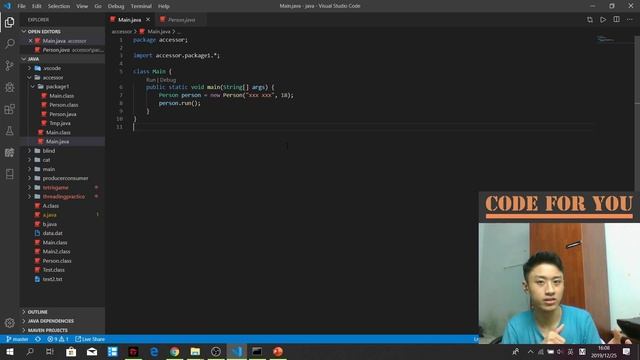Launch Google Chrome from taskbar
The width and height of the screenshot is (640, 360).
(175, 352)
